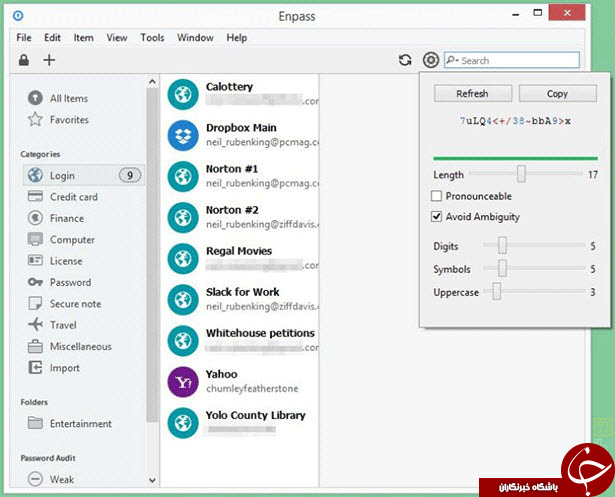Click the sidebar vertical scrollbar thumb
This screenshot has height=497, width=615.
point(153,255)
